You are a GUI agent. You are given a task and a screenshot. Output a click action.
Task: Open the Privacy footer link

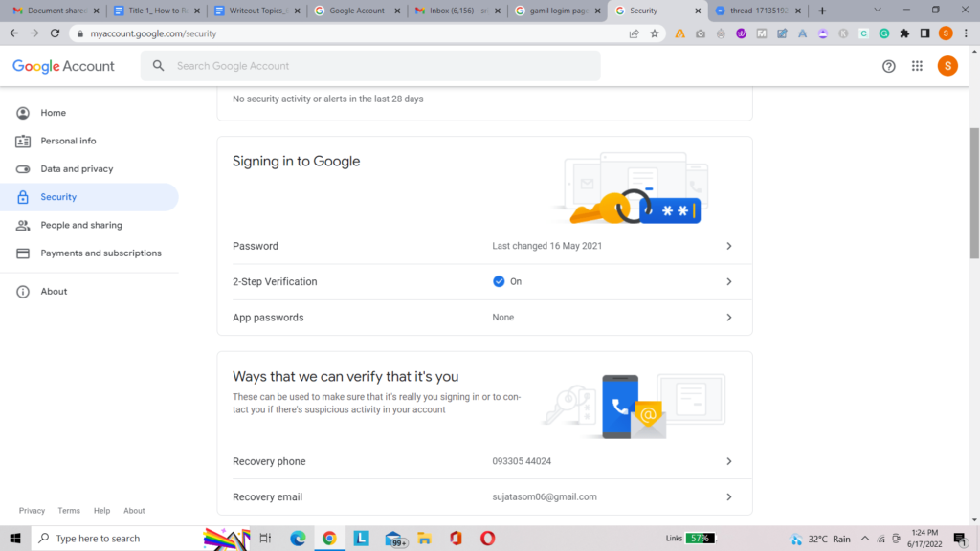(x=32, y=511)
